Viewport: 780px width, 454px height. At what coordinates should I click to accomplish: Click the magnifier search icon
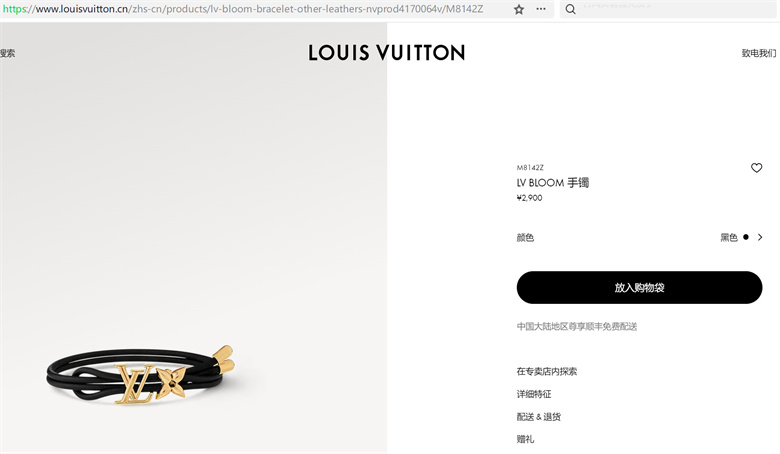[571, 9]
